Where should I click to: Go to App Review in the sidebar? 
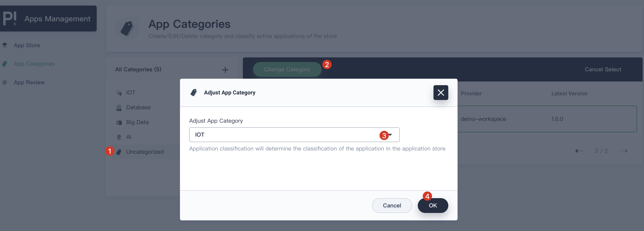point(29,82)
